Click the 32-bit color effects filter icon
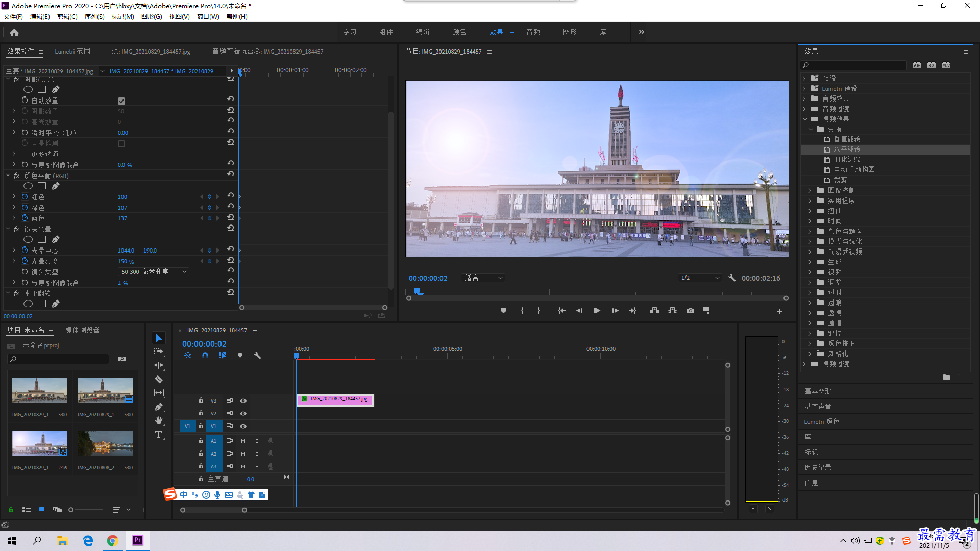 pos(932,65)
